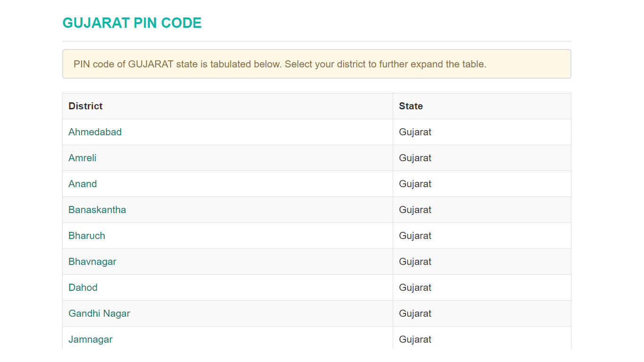The width and height of the screenshot is (644, 362).
Task: Click the Anand district link
Action: [83, 184]
